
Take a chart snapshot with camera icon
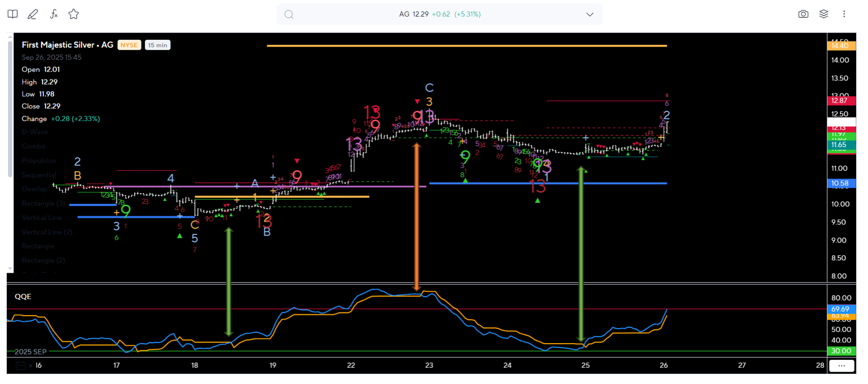coord(803,14)
